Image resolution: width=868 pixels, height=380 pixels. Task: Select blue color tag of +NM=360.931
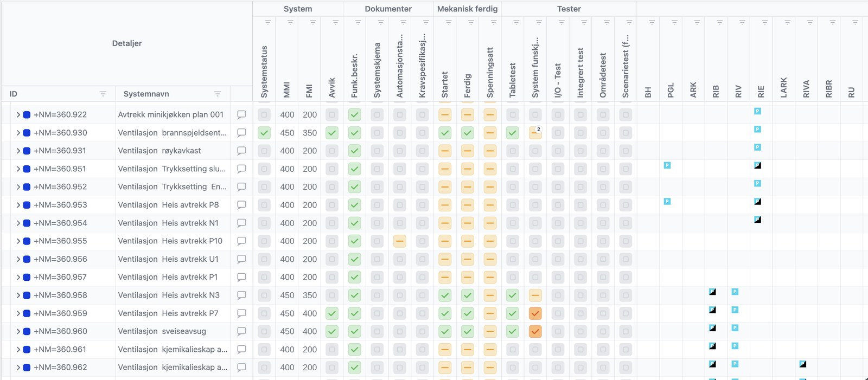click(x=27, y=151)
